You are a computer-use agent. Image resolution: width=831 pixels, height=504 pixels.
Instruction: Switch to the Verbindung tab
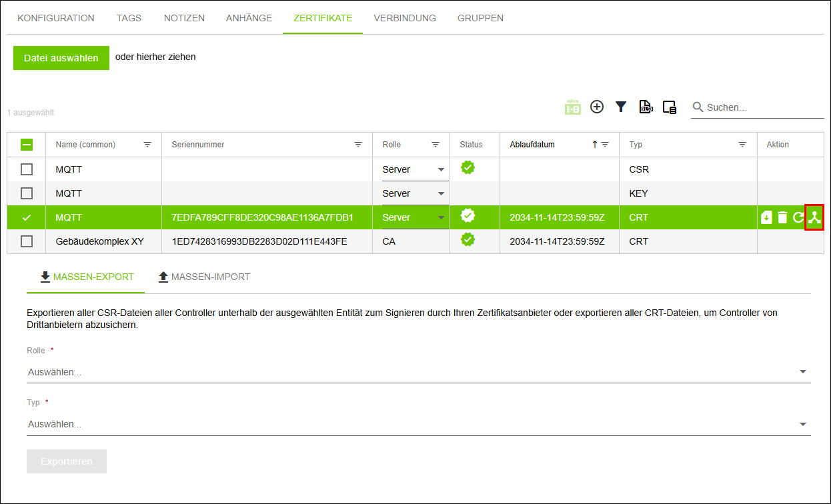point(405,18)
